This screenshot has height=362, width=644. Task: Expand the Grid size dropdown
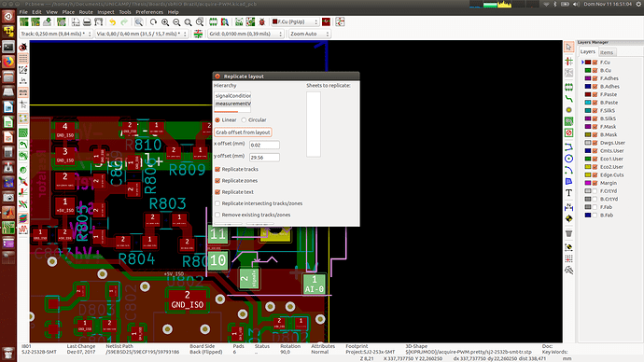pyautogui.click(x=245, y=34)
